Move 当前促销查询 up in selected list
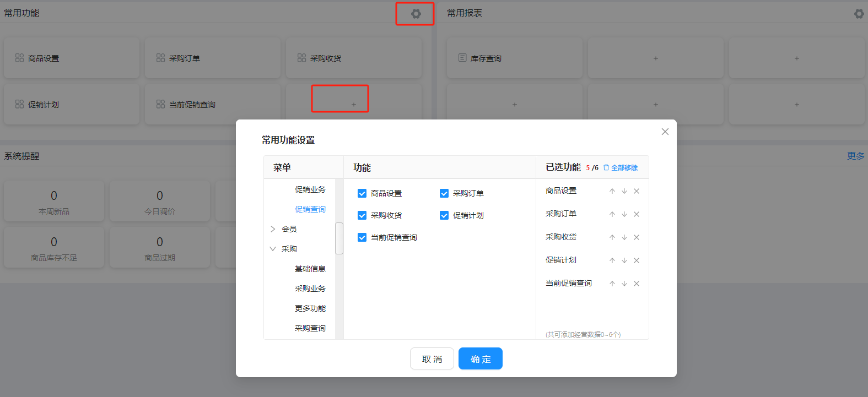Viewport: 868px width, 397px height. click(x=612, y=284)
